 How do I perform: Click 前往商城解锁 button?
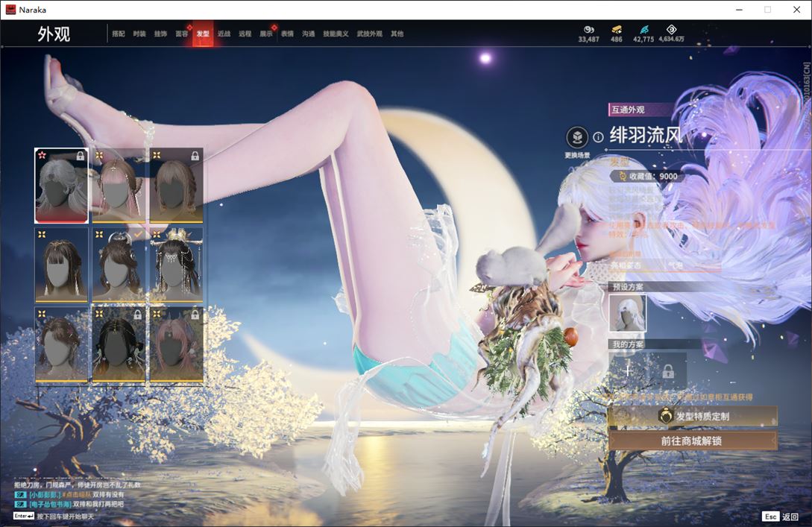pos(693,441)
